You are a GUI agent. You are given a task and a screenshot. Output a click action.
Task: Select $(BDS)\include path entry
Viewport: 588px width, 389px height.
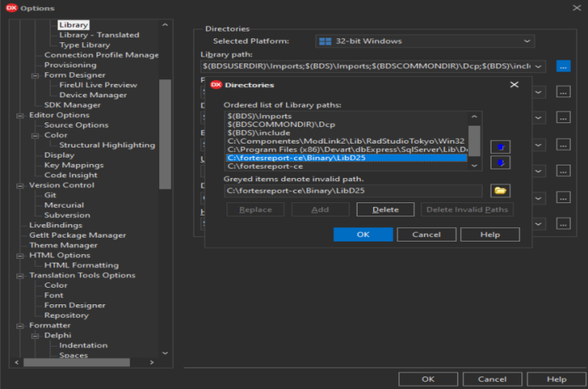[x=347, y=133]
